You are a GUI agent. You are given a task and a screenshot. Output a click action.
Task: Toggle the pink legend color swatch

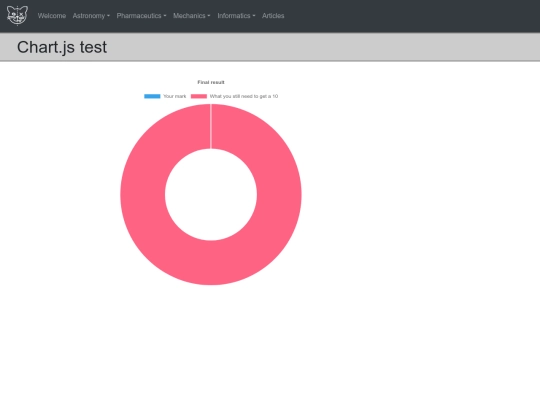coord(199,96)
